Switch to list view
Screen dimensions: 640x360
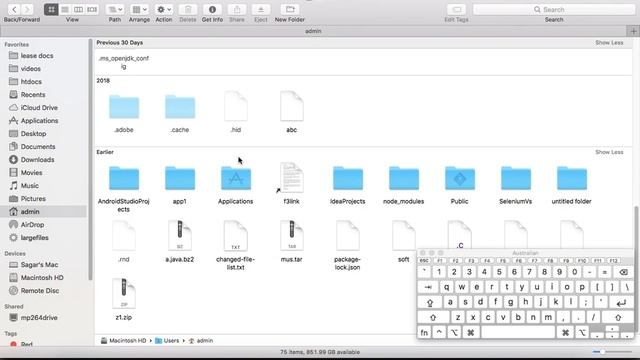click(x=65, y=9)
